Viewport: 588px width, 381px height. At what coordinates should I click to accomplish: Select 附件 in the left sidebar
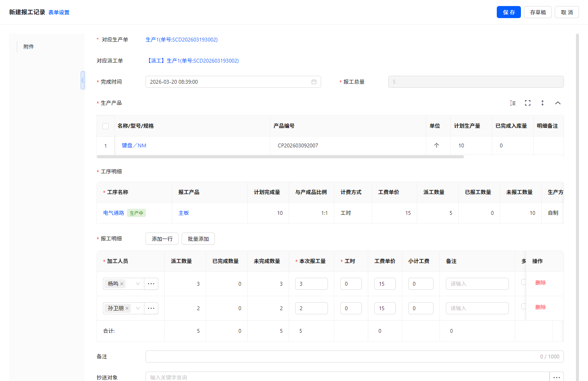click(x=29, y=47)
